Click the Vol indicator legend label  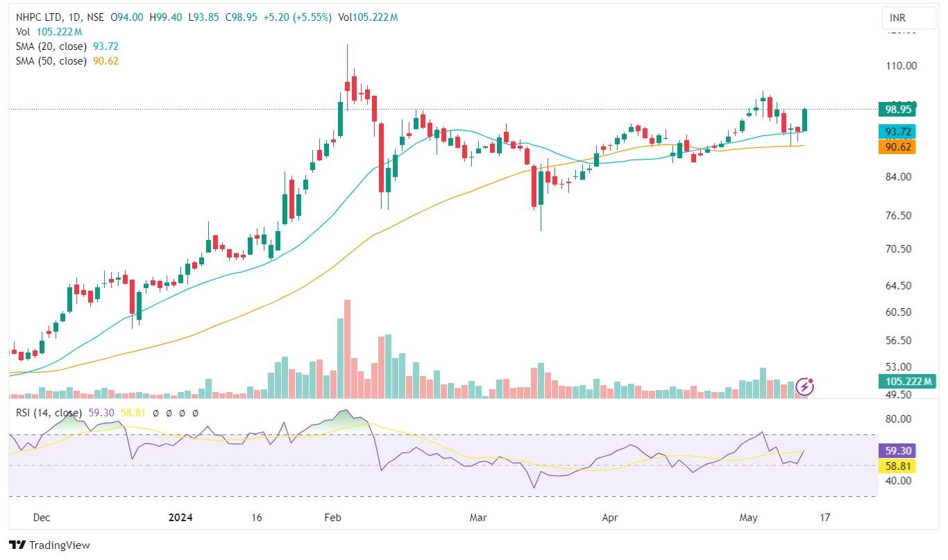point(23,32)
